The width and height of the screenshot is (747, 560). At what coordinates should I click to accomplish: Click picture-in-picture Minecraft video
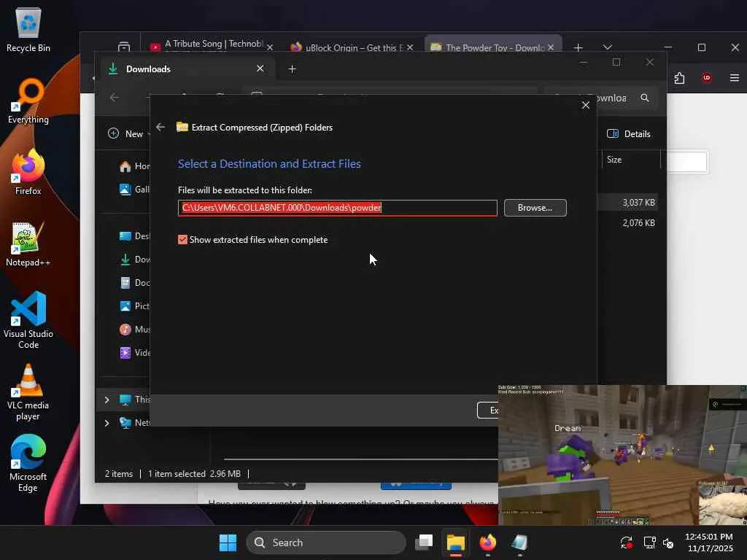tap(622, 455)
